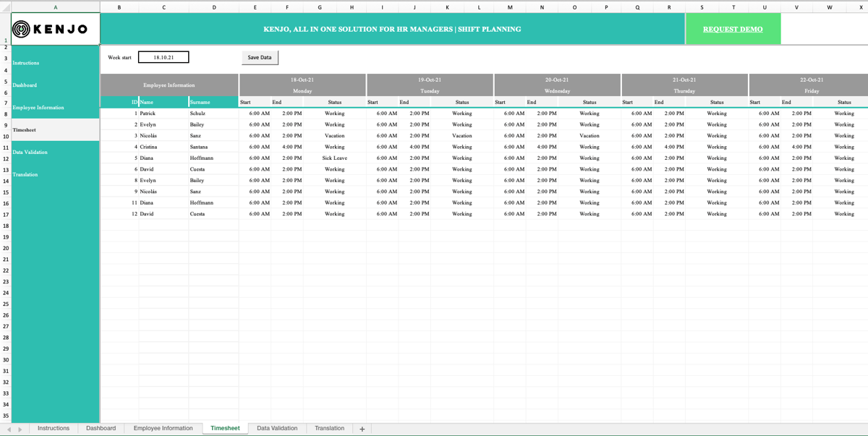Switch to the Dashboard sheet tab
Viewport: 868px width, 436px height.
pos(101,428)
